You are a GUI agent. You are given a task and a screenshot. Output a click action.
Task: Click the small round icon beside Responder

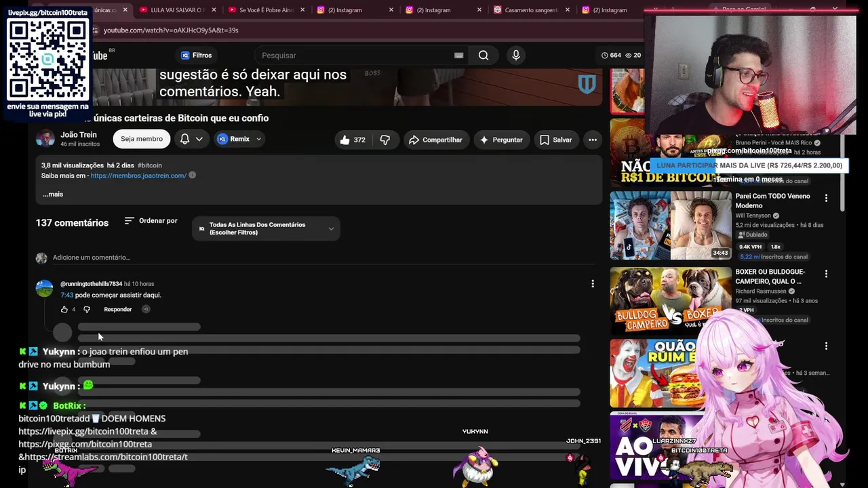[146, 310]
